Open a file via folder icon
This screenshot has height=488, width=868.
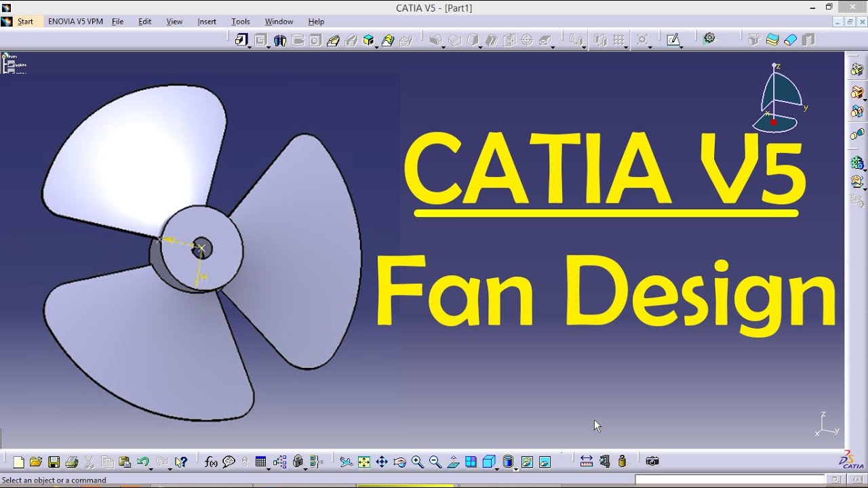(36, 462)
